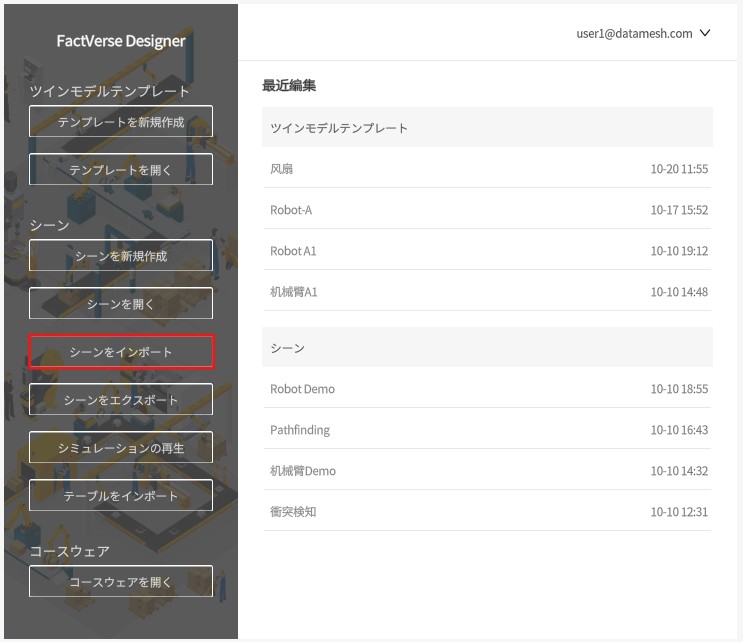Click the FactVerse Designer title

click(x=121, y=41)
